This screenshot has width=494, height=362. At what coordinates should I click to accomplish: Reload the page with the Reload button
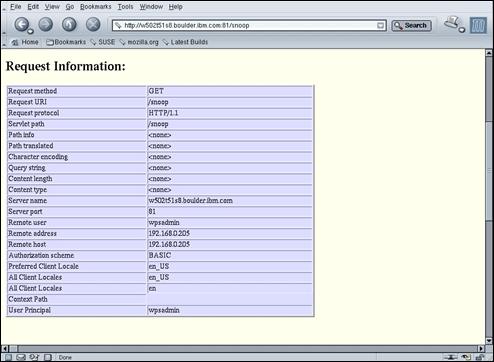click(x=69, y=24)
